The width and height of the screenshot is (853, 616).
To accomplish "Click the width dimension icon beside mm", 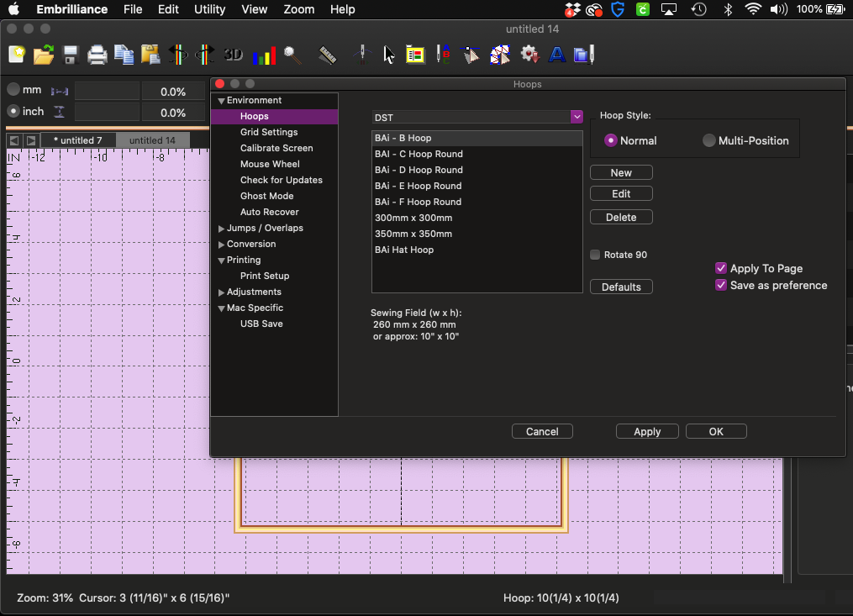I will tap(60, 91).
